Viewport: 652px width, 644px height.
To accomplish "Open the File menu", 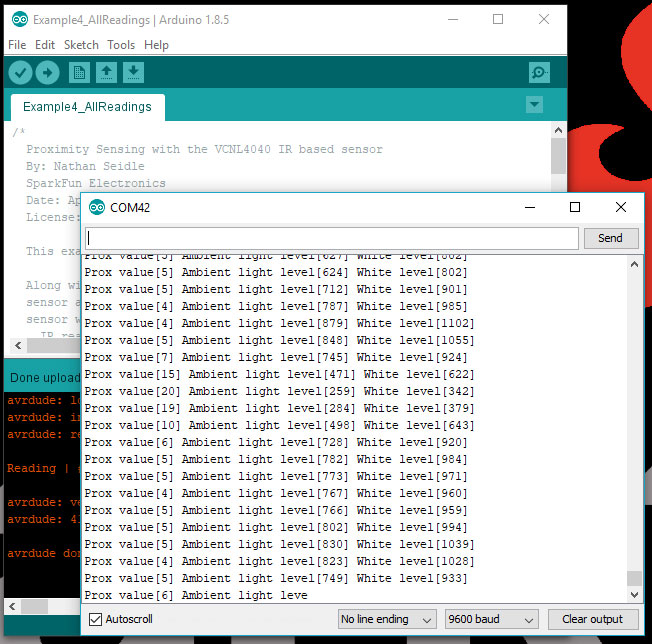I will point(17,45).
